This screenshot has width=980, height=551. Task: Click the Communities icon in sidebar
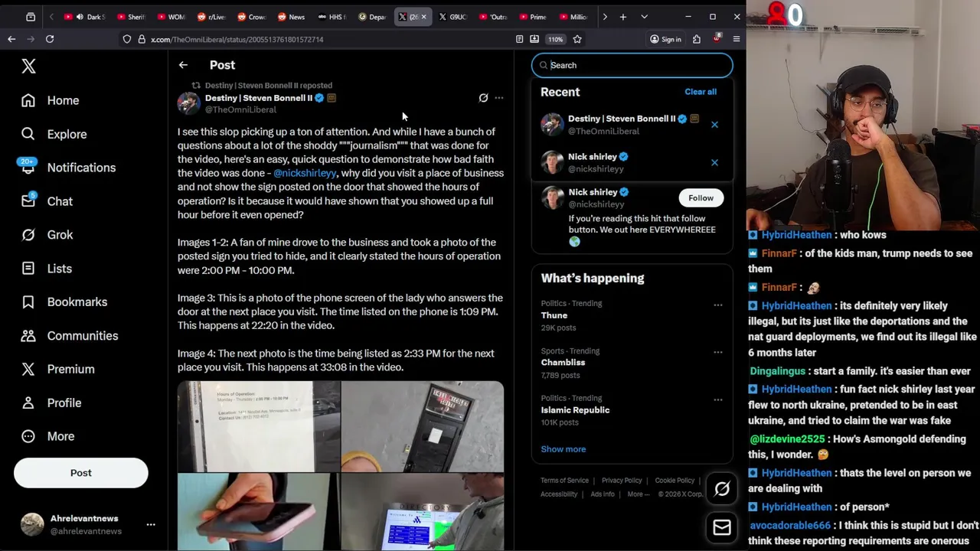[28, 335]
